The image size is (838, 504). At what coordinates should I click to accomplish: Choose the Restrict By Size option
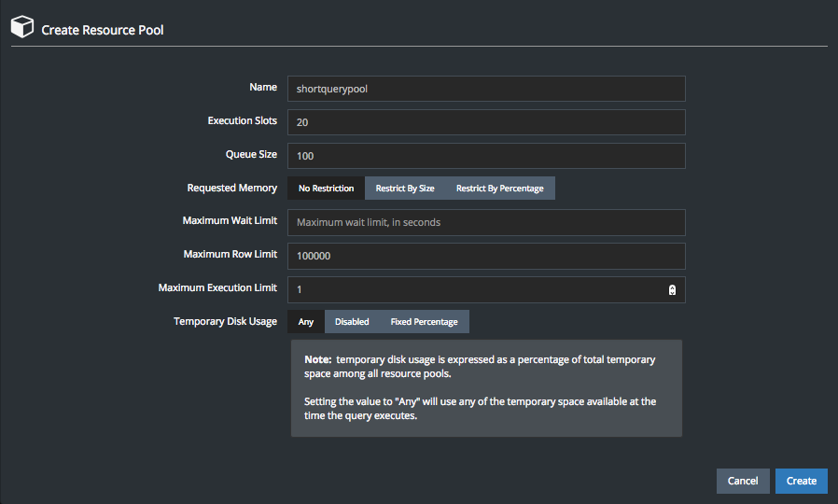(x=405, y=189)
